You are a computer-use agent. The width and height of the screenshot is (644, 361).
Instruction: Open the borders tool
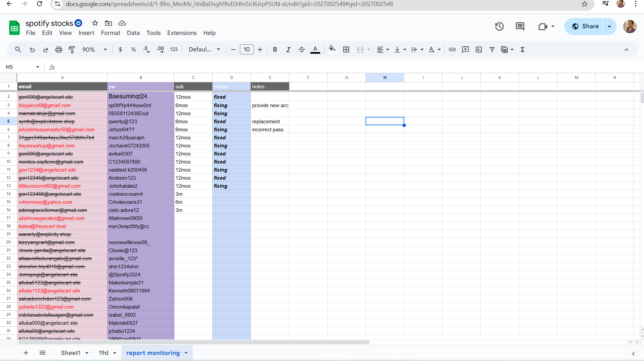tap(346, 50)
